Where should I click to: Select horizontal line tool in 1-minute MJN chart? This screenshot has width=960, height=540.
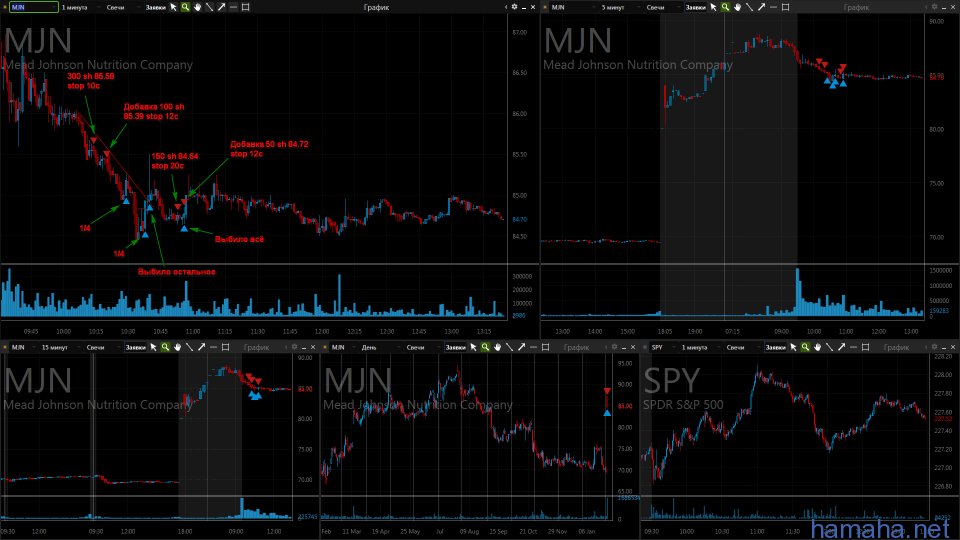(233, 7)
